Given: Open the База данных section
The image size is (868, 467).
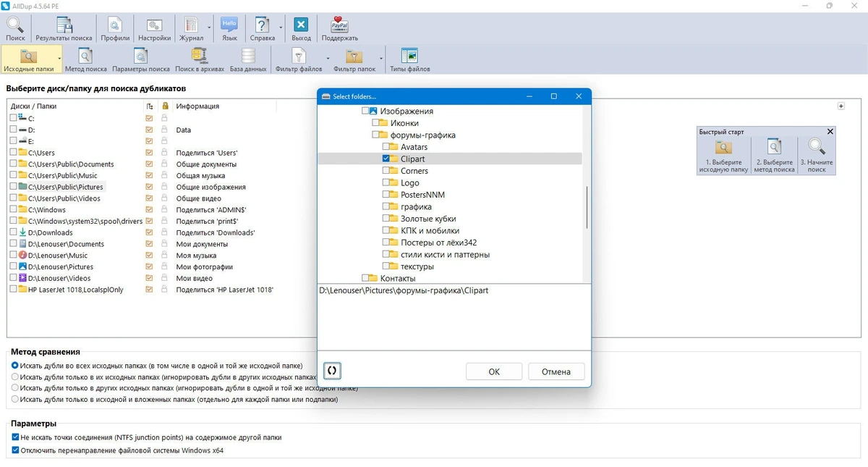Looking at the screenshot, I should tap(248, 59).
